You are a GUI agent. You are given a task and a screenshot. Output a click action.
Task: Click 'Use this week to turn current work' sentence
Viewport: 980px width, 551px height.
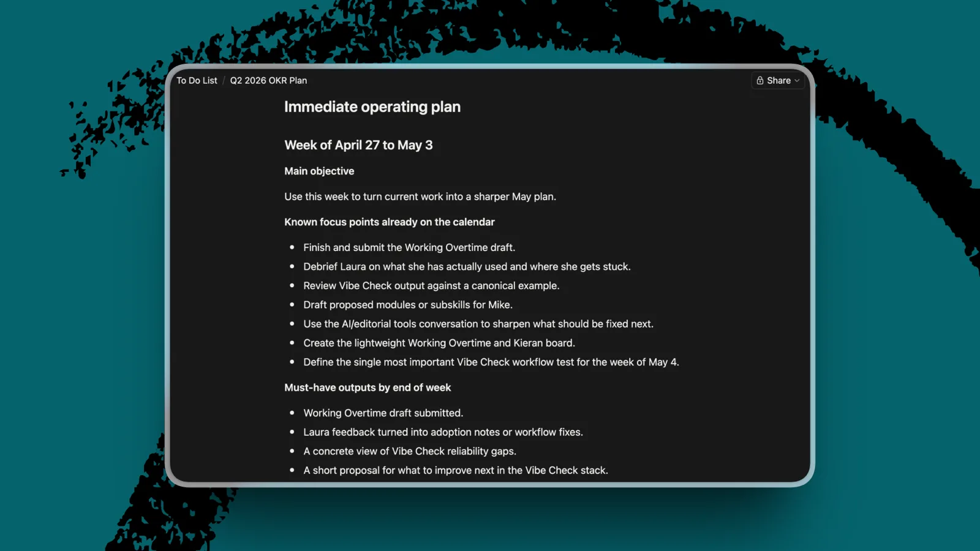pyautogui.click(x=420, y=197)
